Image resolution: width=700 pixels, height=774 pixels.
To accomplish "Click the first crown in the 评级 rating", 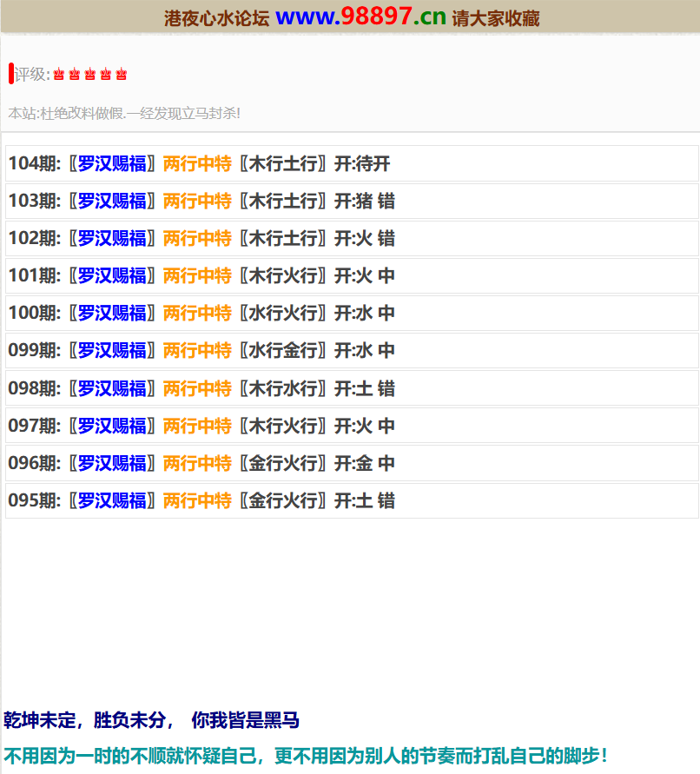I will [x=59, y=75].
